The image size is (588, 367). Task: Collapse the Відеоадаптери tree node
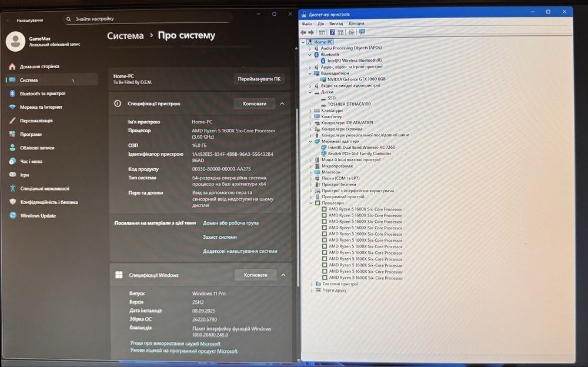click(310, 74)
